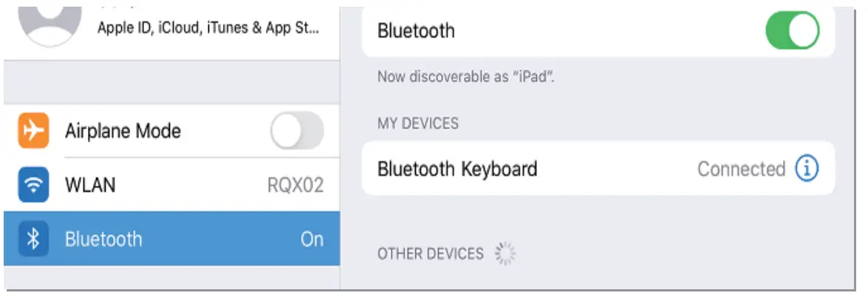Click the Other Devices loading spinner
868x307 pixels.
(505, 254)
